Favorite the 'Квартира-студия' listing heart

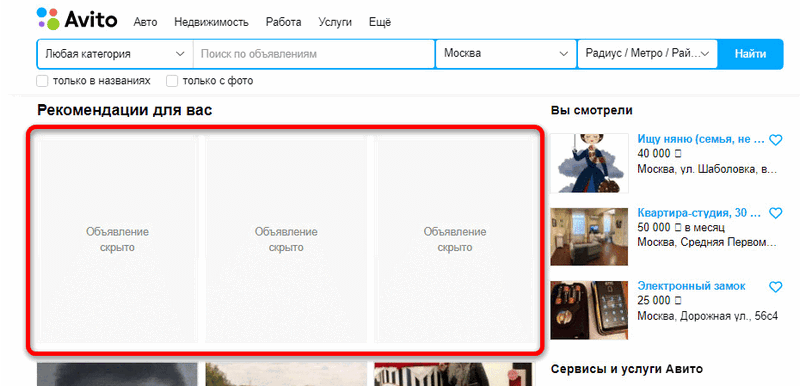pyautogui.click(x=776, y=213)
